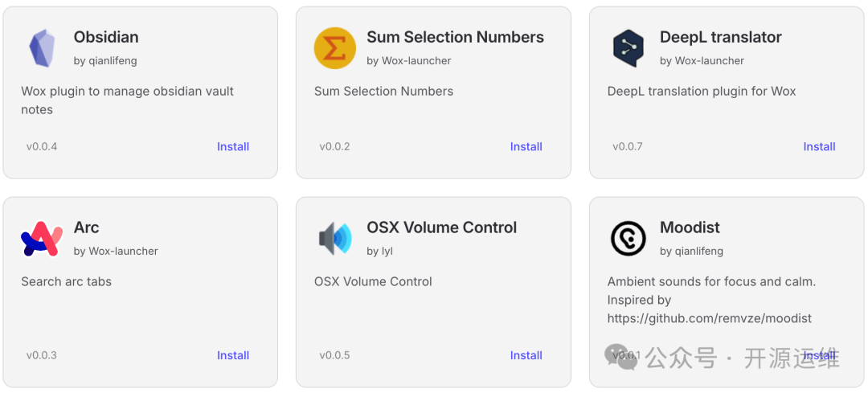Open the Moodist plugin title

690,227
